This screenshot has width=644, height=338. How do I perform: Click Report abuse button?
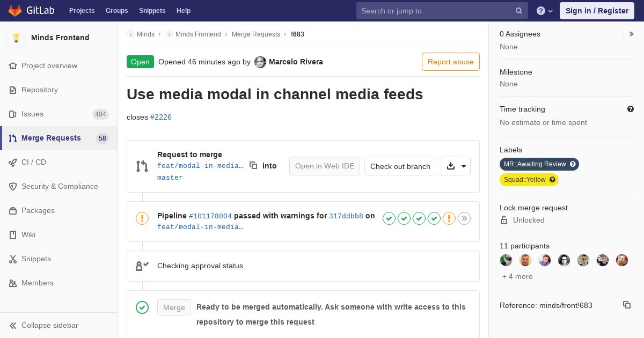[451, 62]
